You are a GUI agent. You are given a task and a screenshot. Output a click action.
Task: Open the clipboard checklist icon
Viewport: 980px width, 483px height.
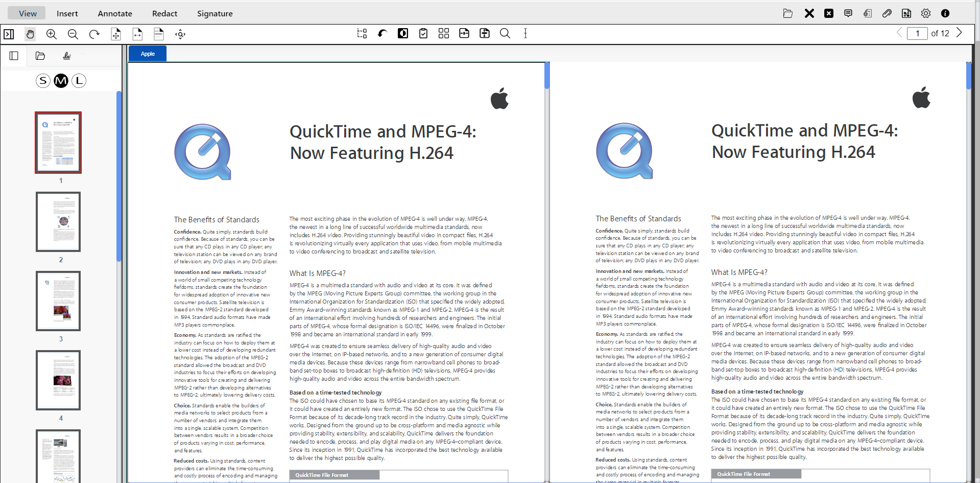click(x=423, y=34)
